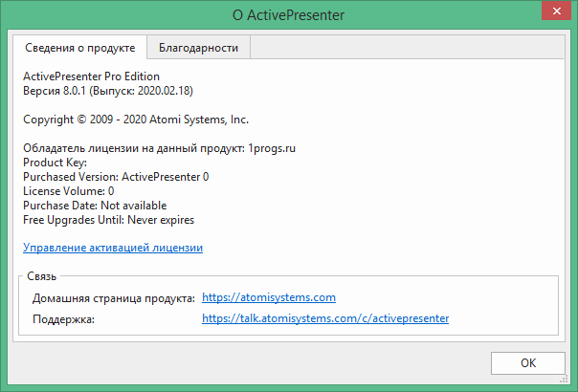The height and width of the screenshot is (392, 578).
Task: Click the О ActivePresenter window title bar
Action: point(288,15)
